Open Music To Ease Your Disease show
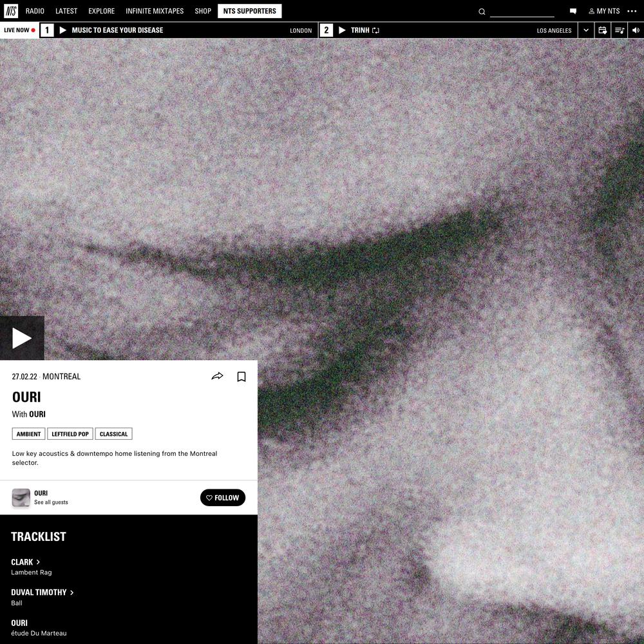Image resolution: width=644 pixels, height=644 pixels. pos(117,30)
